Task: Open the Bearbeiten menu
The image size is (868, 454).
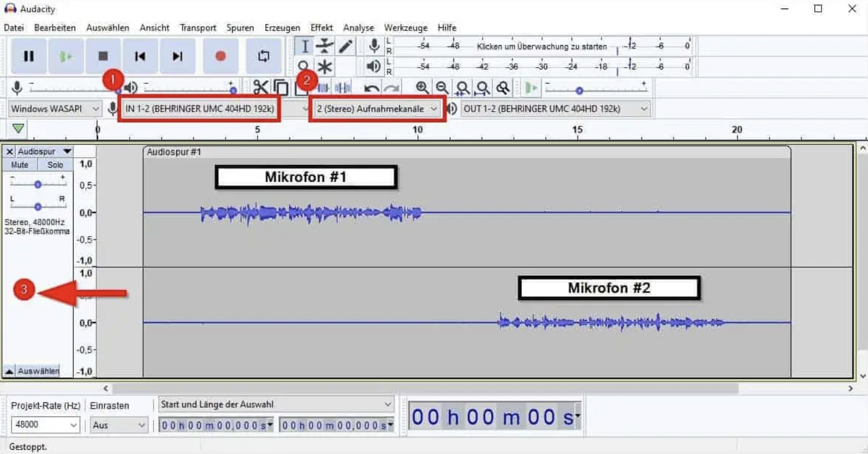Action: coord(55,28)
